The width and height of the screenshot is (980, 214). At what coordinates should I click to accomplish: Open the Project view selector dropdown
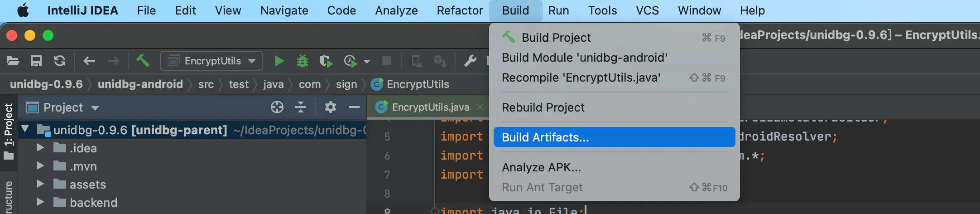coord(63,107)
